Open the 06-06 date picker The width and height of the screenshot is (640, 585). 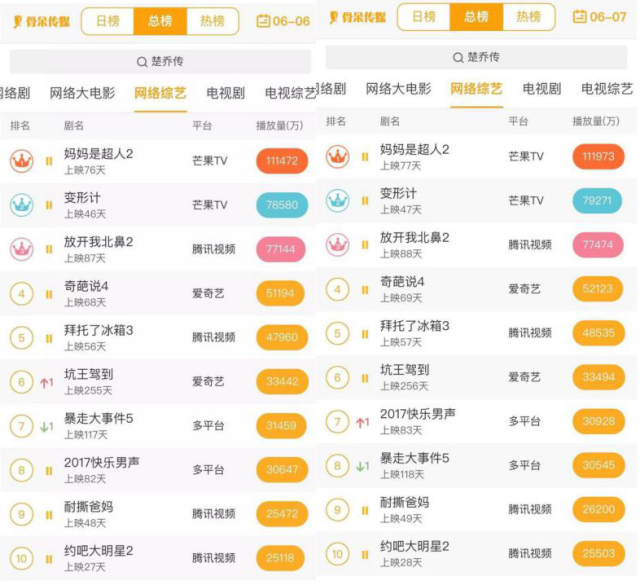tap(283, 21)
